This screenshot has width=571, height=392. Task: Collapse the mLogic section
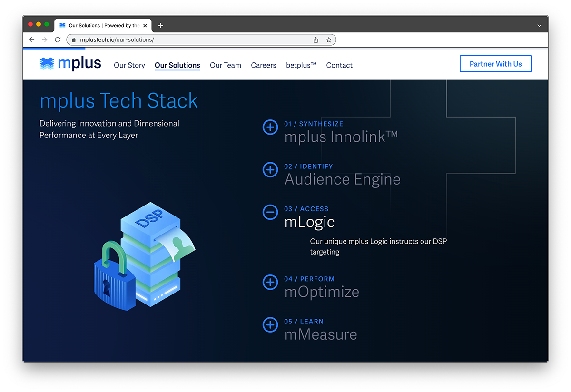point(270,212)
